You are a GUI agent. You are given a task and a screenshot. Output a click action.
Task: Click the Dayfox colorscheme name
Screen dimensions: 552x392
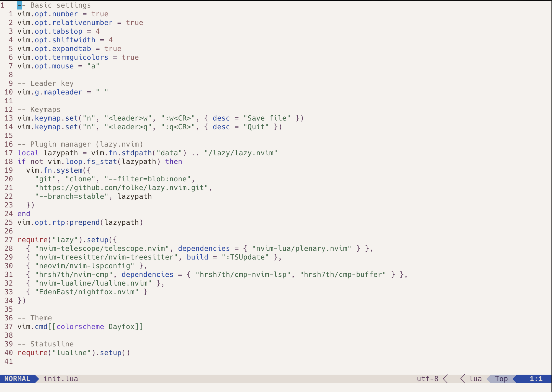click(x=121, y=327)
